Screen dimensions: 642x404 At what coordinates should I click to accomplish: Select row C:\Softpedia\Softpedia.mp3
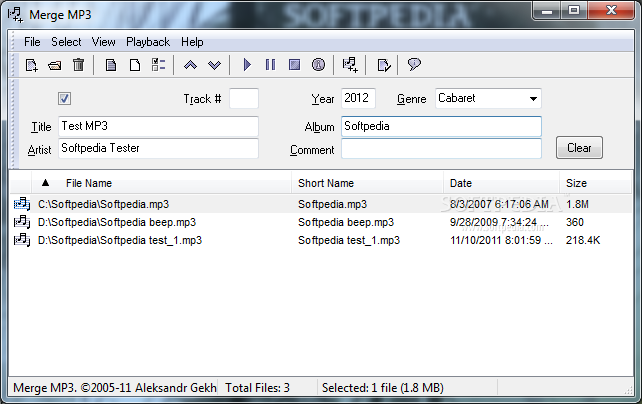tap(321, 204)
